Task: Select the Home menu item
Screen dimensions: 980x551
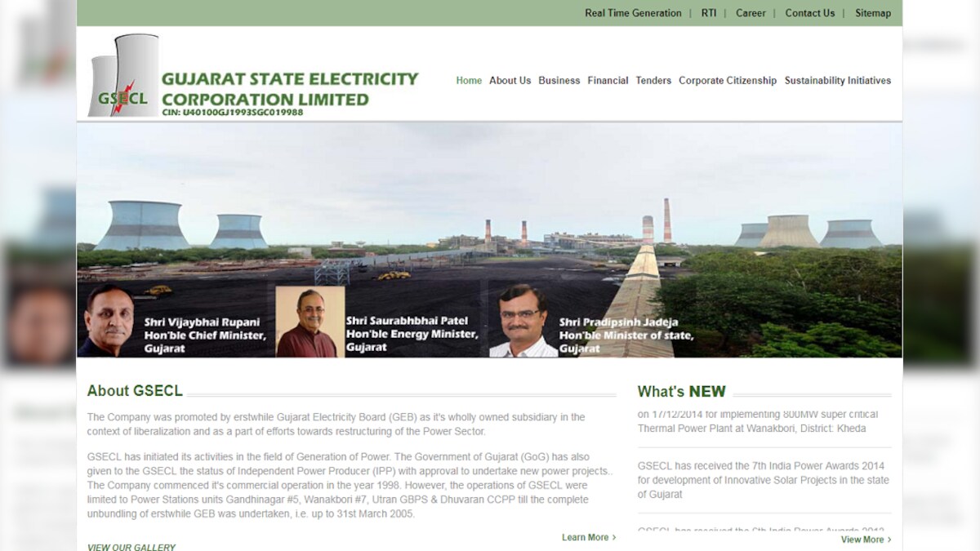Action: [469, 81]
